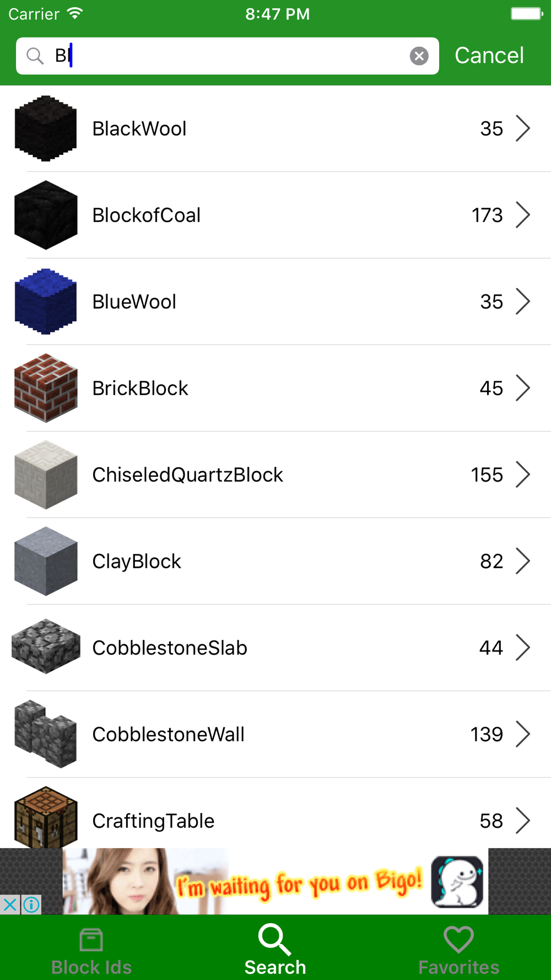Cancel the search
This screenshot has height=980, width=551.
[489, 55]
